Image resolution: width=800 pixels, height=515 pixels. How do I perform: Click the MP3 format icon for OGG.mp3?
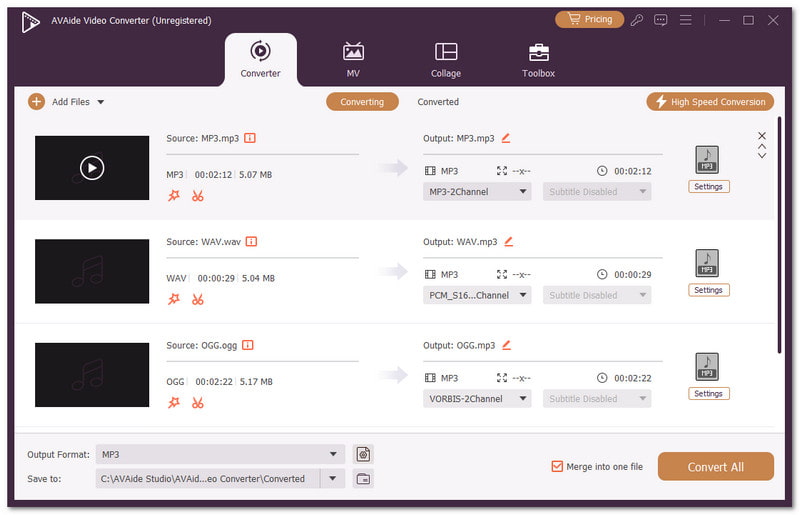coord(707,366)
